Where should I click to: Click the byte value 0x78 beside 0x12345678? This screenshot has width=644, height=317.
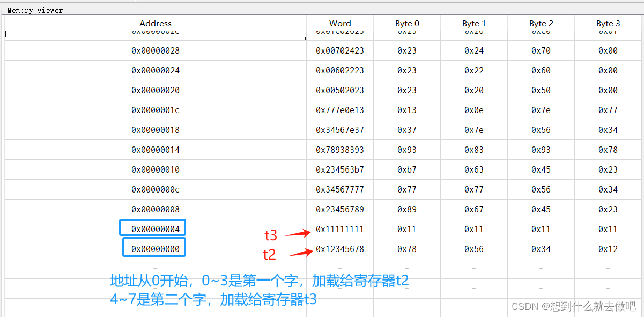406,248
